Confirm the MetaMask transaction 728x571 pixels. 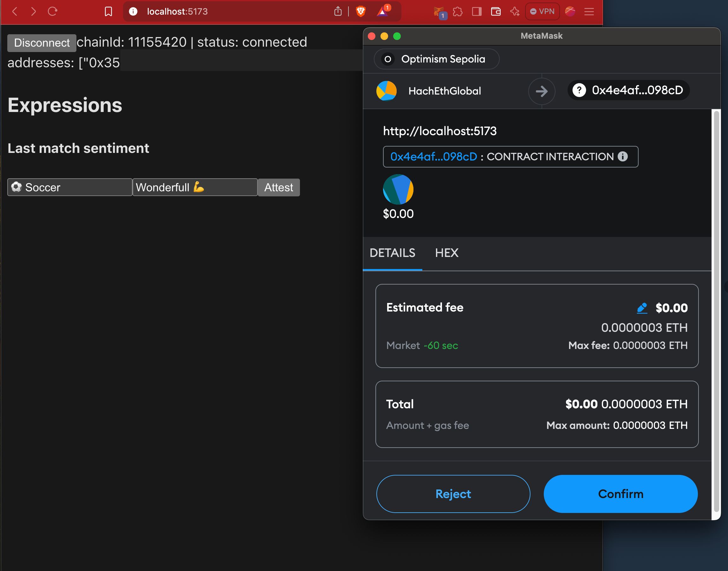point(621,494)
